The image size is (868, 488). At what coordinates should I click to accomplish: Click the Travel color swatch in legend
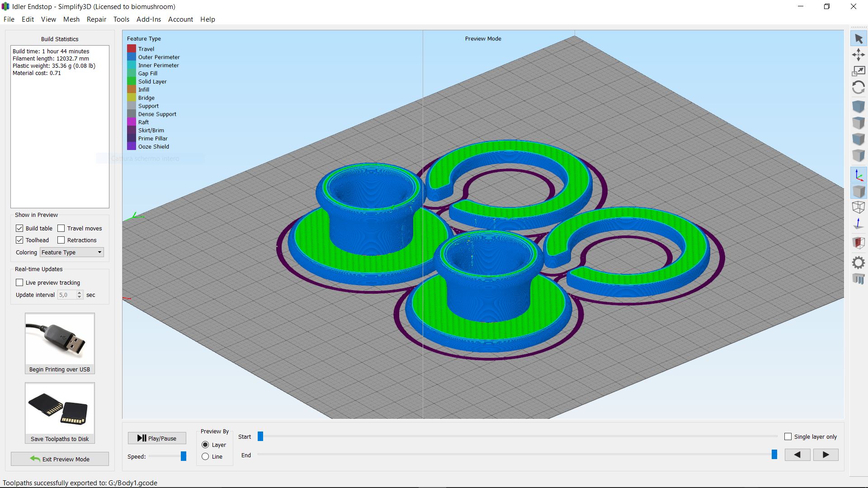132,49
